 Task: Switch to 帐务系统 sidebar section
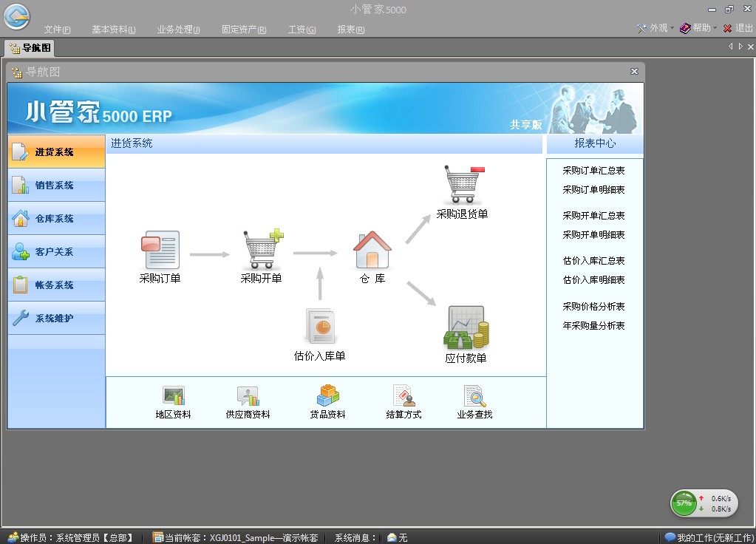point(56,285)
